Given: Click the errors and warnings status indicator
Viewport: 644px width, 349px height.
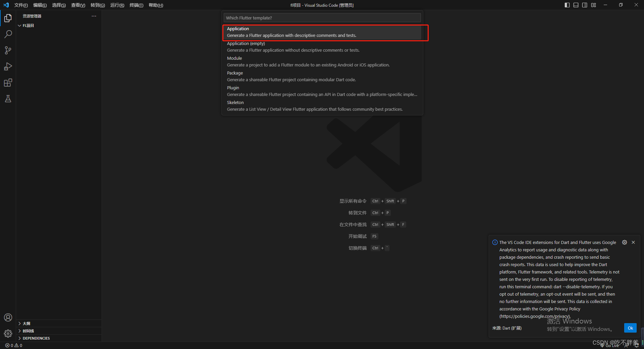Looking at the screenshot, I should pyautogui.click(x=14, y=345).
